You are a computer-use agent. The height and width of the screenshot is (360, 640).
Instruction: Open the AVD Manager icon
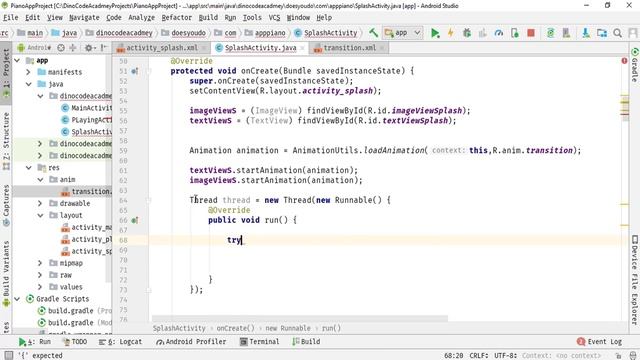click(x=567, y=33)
